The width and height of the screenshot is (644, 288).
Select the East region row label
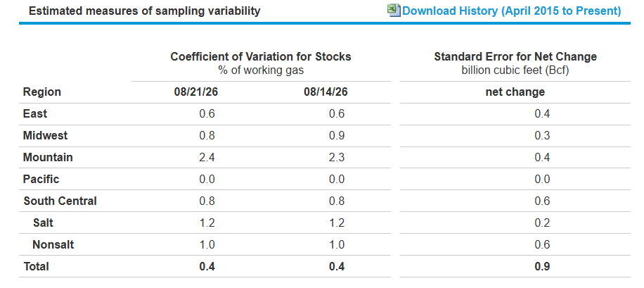35,113
